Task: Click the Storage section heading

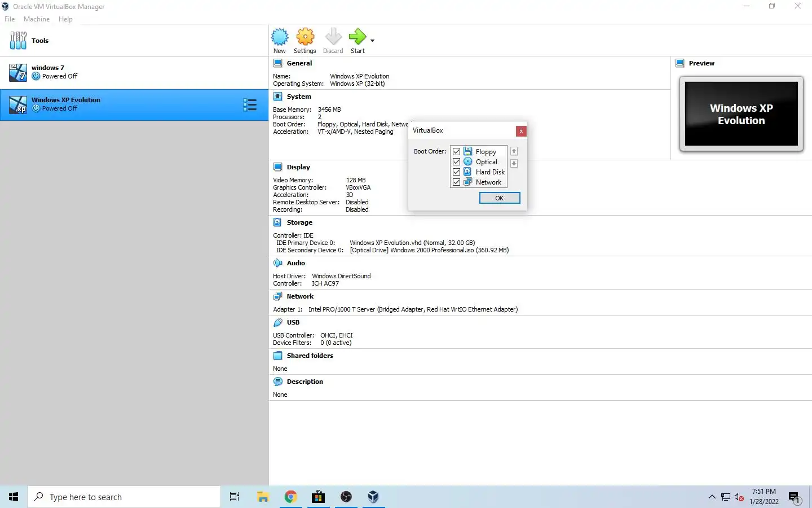Action: (299, 222)
